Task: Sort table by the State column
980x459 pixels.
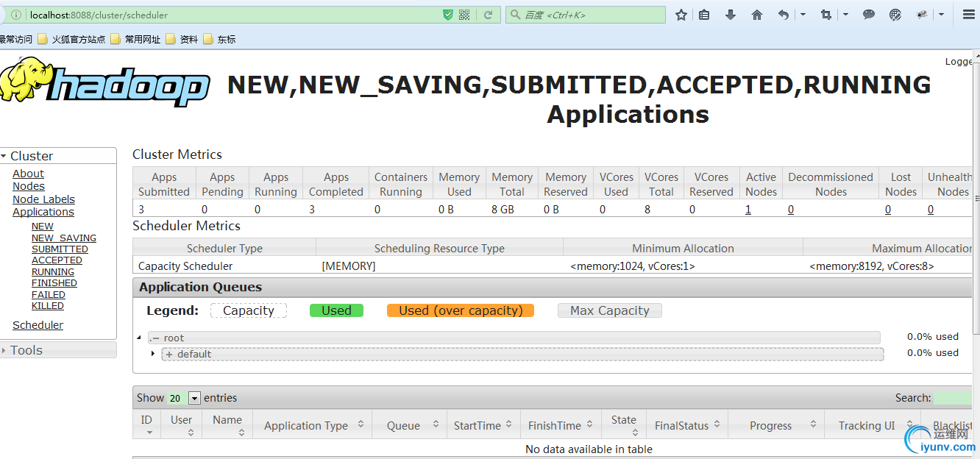Action: (x=624, y=425)
